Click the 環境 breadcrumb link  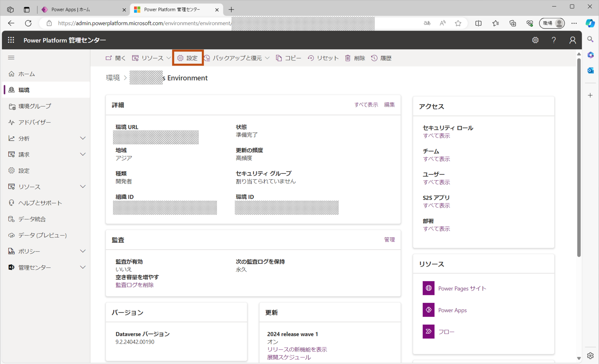pyautogui.click(x=113, y=78)
